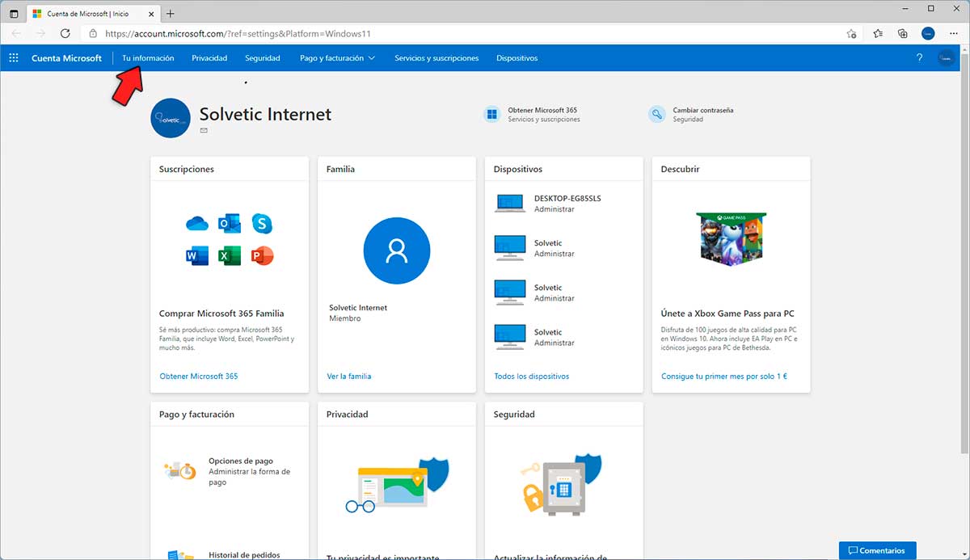Click the DESKTOP-EG85SLS device icon
Viewport: 970px width, 560px height.
[x=510, y=204]
